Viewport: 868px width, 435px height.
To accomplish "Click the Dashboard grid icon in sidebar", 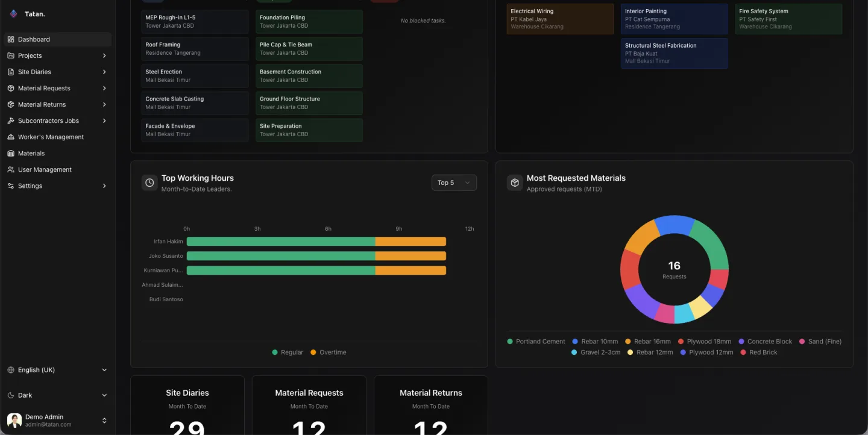I will point(11,39).
